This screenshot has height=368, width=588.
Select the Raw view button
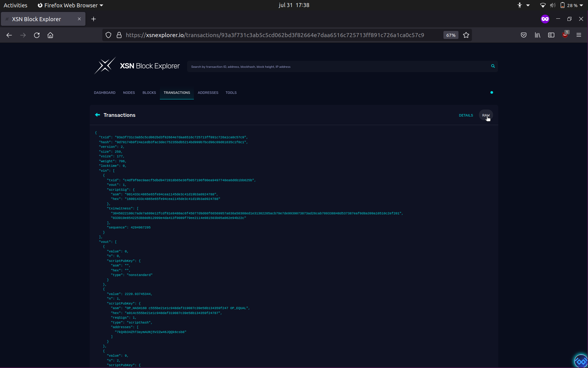tap(486, 115)
